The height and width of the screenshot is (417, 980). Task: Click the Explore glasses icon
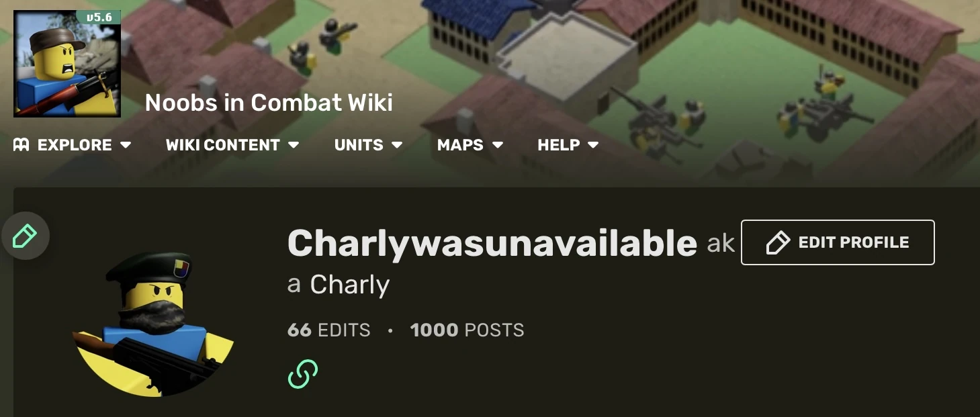point(19,144)
